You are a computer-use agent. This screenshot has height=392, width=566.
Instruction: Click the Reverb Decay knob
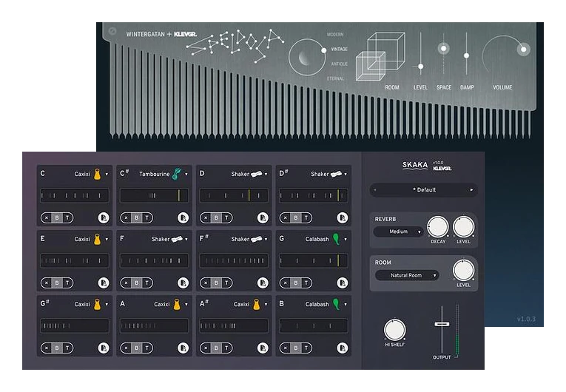click(438, 226)
